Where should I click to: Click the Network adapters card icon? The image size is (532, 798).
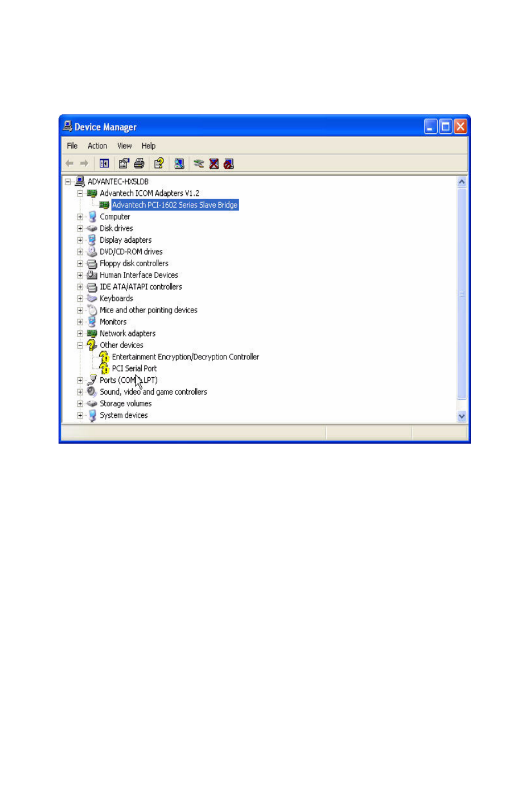[x=92, y=334]
